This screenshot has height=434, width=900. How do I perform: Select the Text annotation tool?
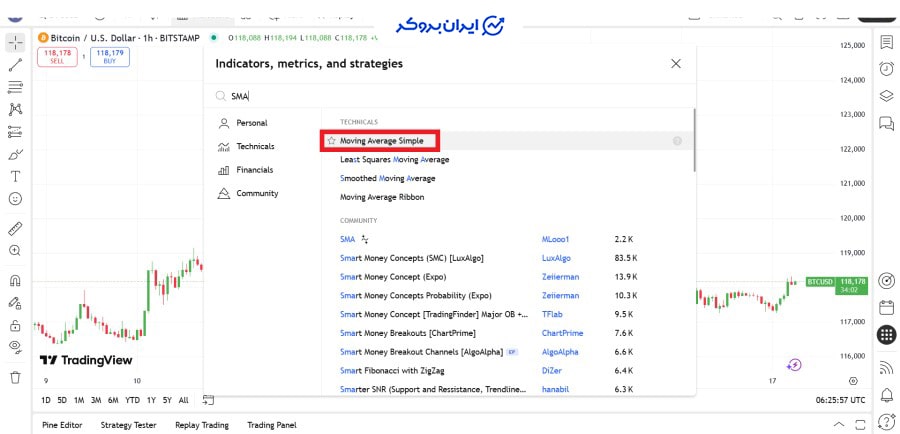click(15, 176)
